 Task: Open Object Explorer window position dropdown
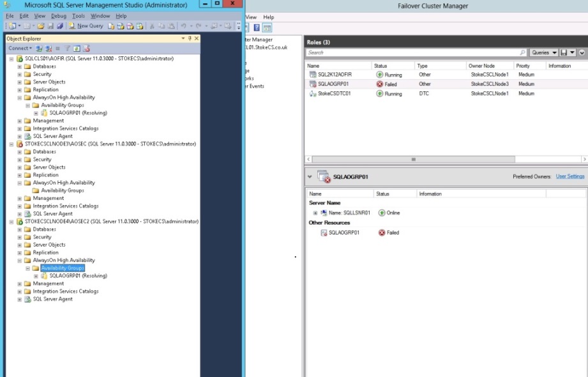(183, 38)
